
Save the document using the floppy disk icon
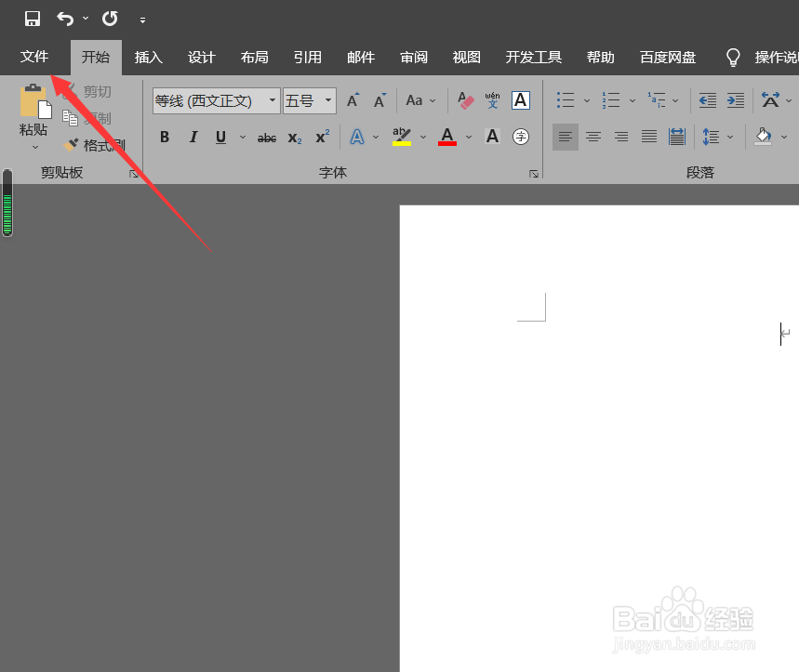pos(33,19)
